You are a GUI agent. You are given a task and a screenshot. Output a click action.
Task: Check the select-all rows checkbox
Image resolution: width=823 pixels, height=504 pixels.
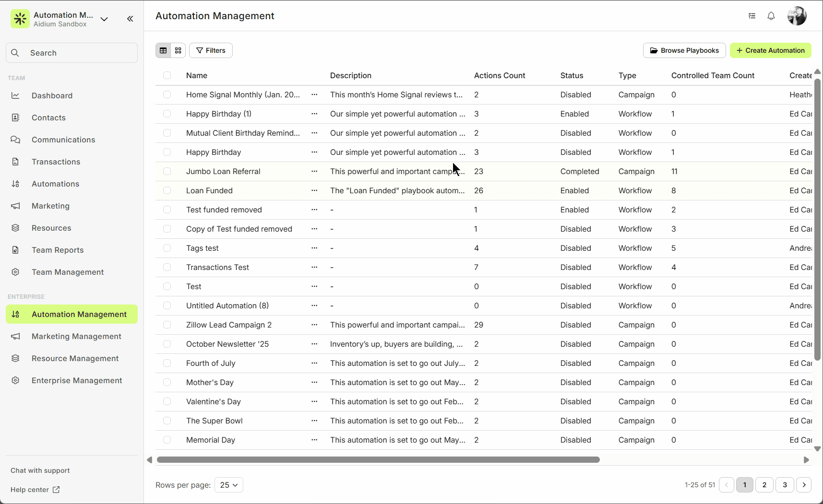167,75
